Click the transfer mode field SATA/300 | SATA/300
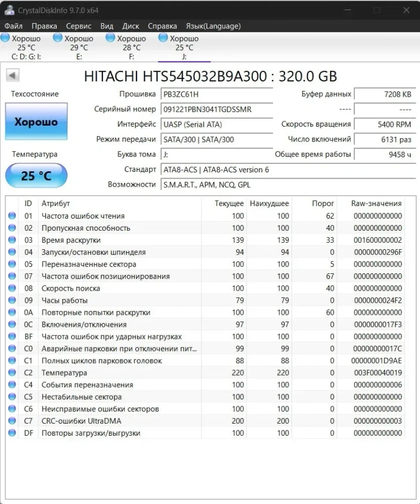 click(x=217, y=139)
